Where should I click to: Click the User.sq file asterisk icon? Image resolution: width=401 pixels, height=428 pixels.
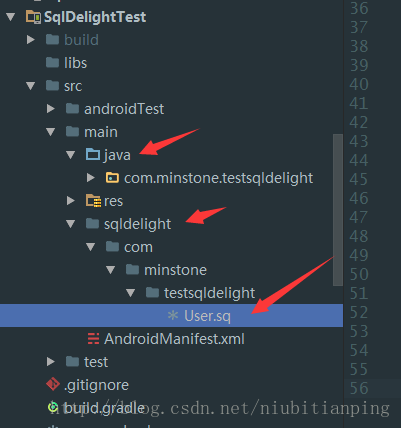(173, 315)
